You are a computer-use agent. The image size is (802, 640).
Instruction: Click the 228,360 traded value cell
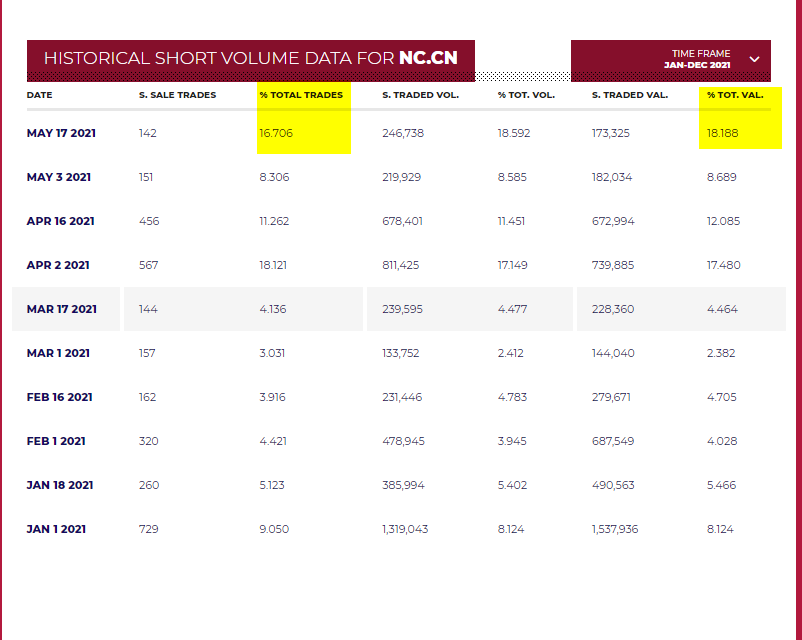pos(613,309)
